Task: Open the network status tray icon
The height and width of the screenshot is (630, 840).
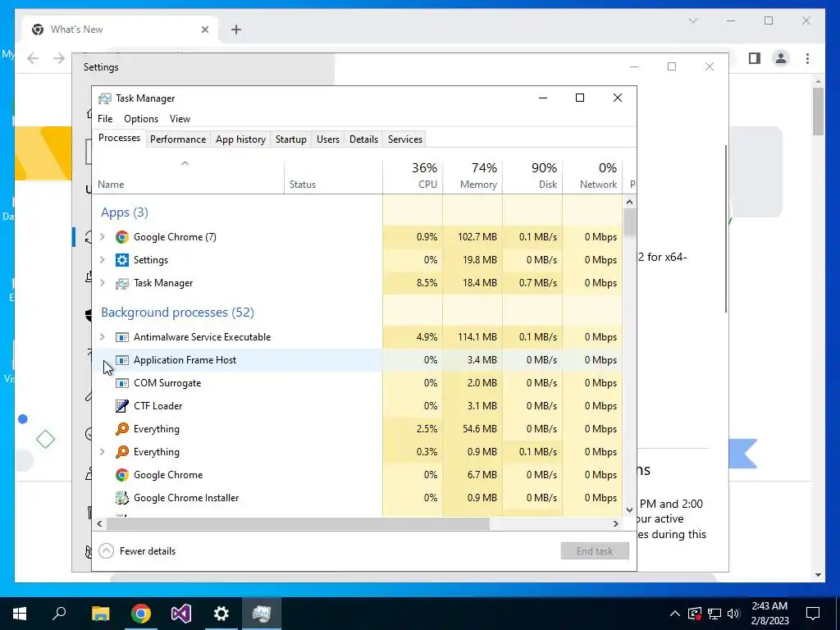Action: 714,614
